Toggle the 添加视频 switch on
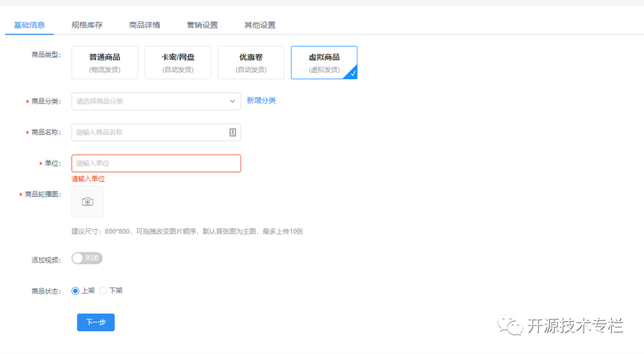Image resolution: width=644 pixels, height=354 pixels. click(87, 258)
